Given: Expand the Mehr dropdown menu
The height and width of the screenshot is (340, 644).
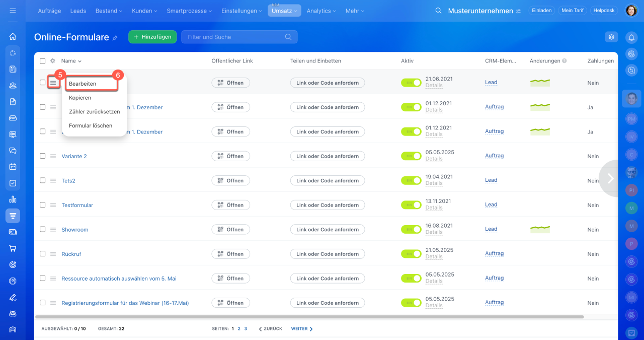Looking at the screenshot, I should point(356,11).
